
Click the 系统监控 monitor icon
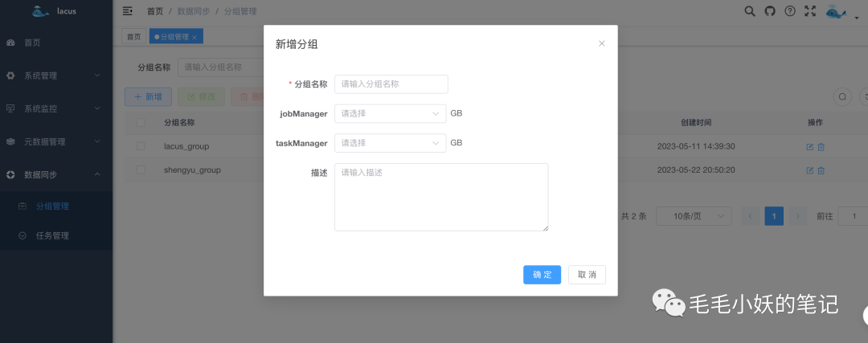(10, 108)
